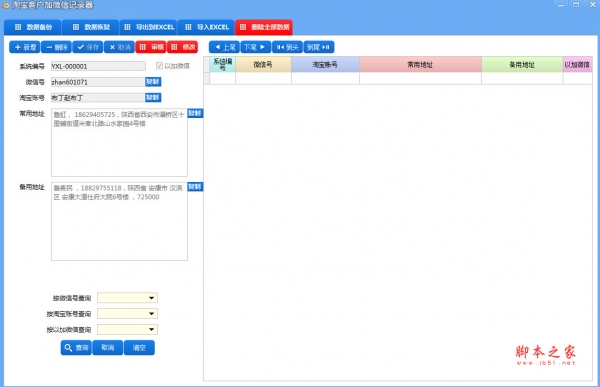Viewport: 600px width, 387px height.
Task: Close the 淘宝客户加微信记录器 window
Action: [592, 5]
